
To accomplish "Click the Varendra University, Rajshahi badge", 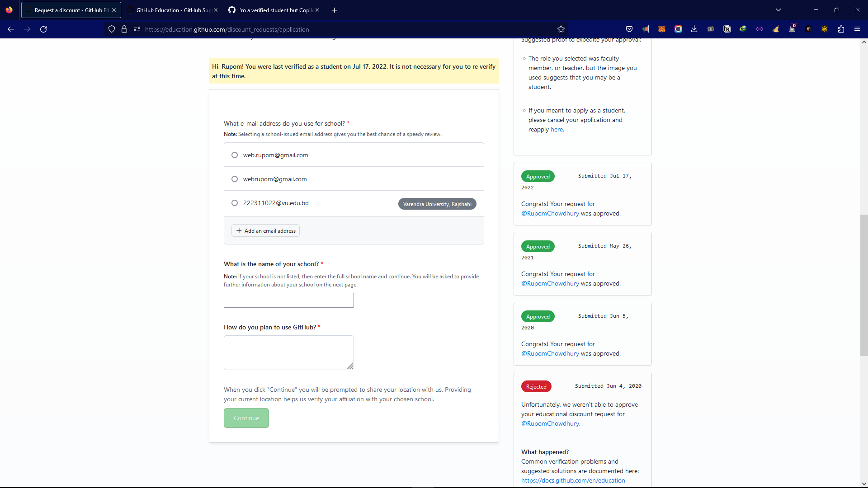I will click(x=437, y=204).
